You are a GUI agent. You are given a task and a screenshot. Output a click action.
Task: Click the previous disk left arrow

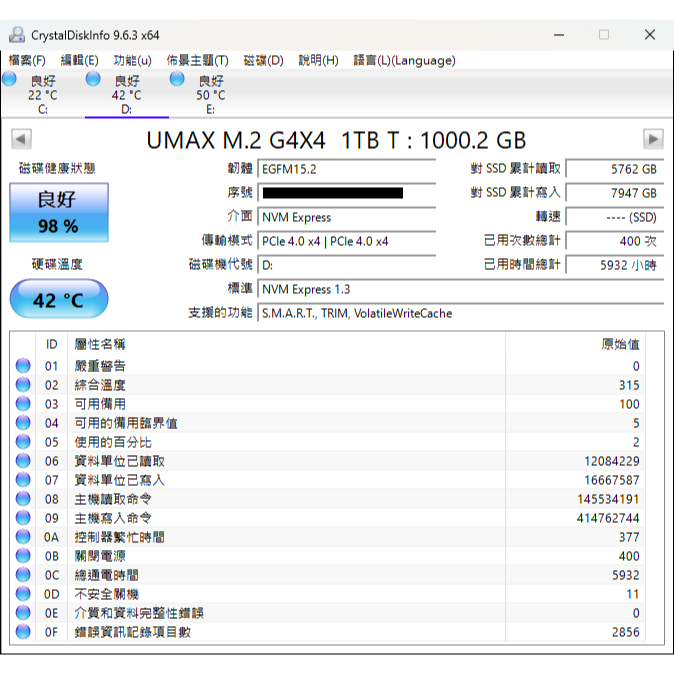tap(19, 139)
